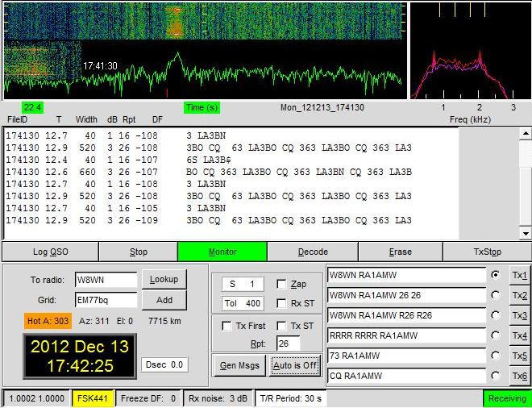Check the Tx ST option
The width and height of the screenshot is (532, 408).
(x=281, y=326)
